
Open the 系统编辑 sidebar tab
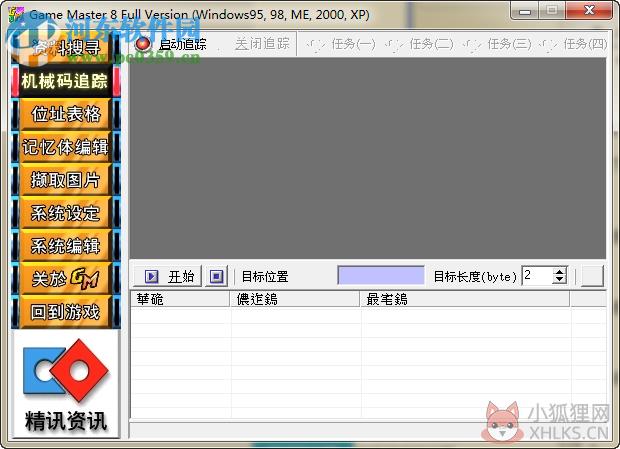pyautogui.click(x=66, y=246)
